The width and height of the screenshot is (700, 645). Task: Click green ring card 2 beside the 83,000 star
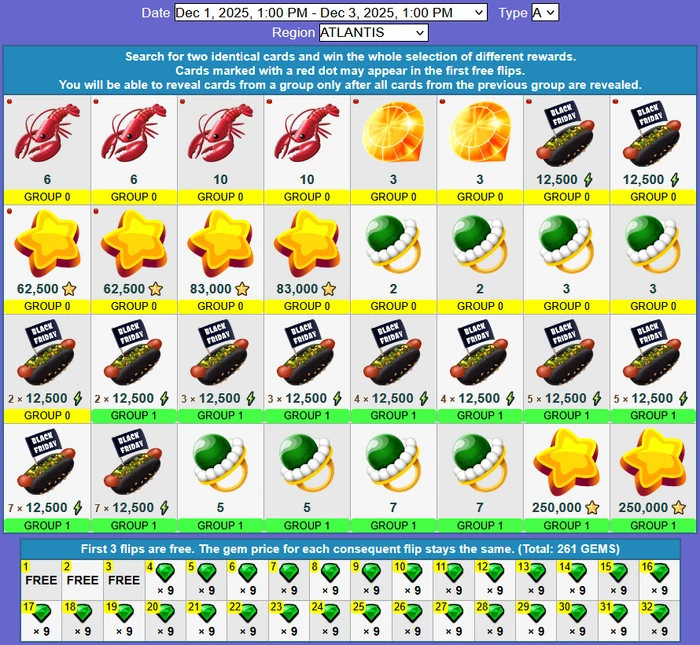pos(393,259)
